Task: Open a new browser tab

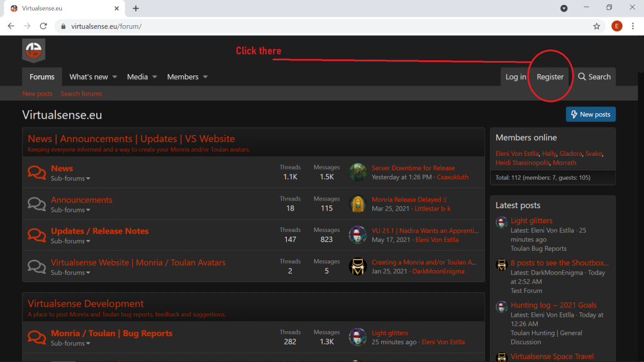Action: click(x=136, y=8)
